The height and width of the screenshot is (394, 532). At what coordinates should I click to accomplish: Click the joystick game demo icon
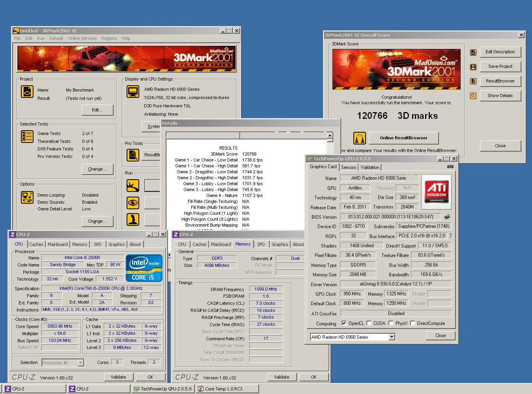pyautogui.click(x=133, y=219)
